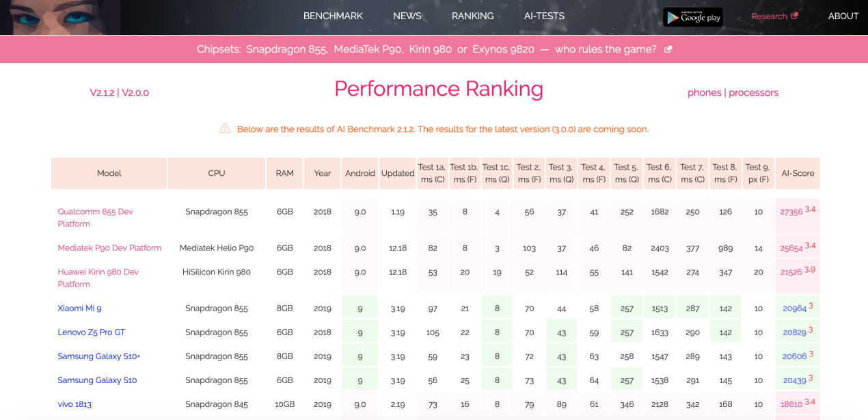Viewport: 868px width, 420px height.
Task: Go to the NEWS page
Action: coord(407,16)
